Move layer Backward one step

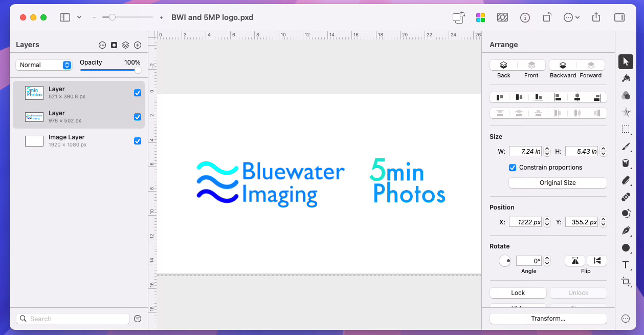click(x=563, y=65)
